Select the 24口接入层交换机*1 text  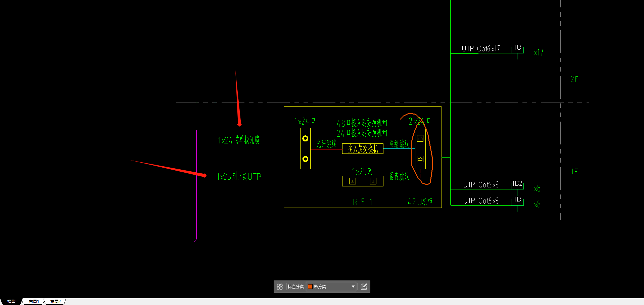point(362,133)
